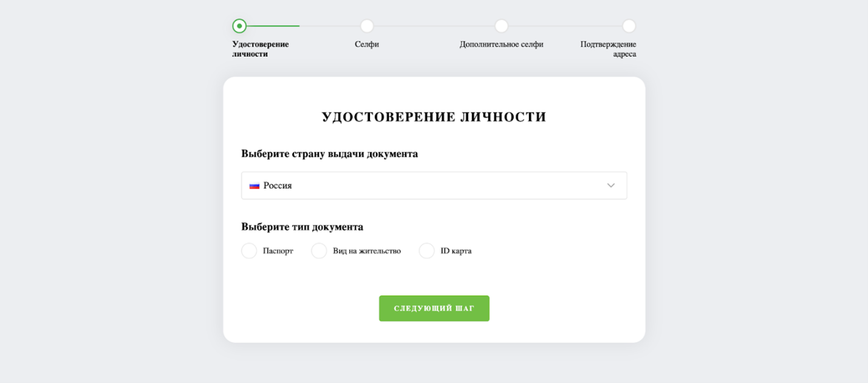Select the Вид на жительство radio button
This screenshot has height=383, width=868.
pos(319,250)
